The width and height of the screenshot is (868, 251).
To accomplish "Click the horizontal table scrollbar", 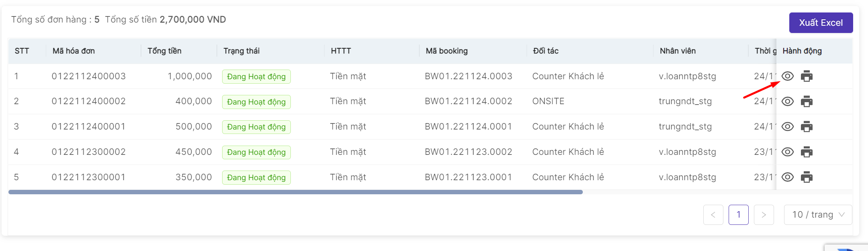I will [295, 192].
